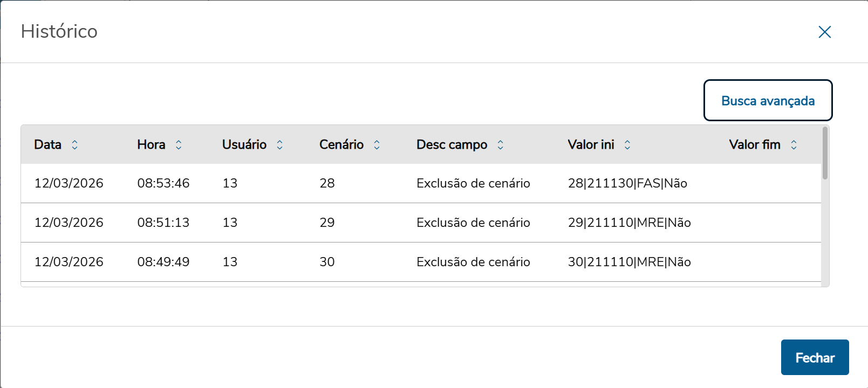Viewport: 868px width, 388px height.
Task: Select the Valor fim header label
Action: [755, 144]
